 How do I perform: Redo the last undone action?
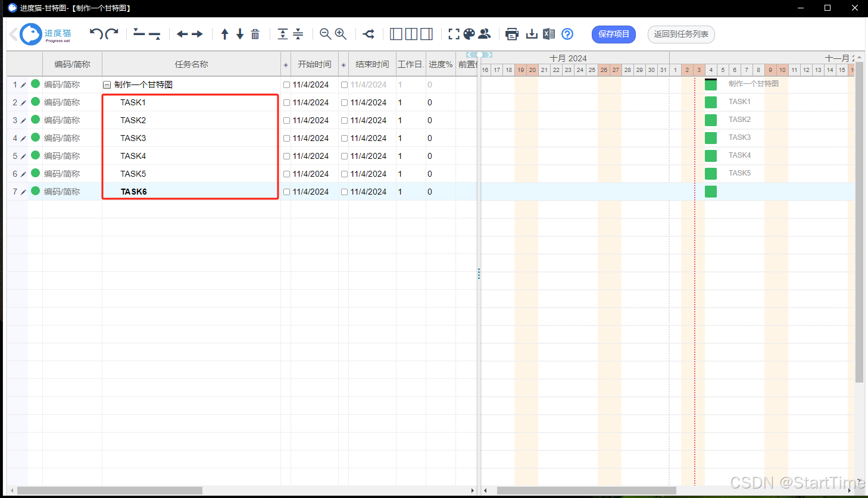click(x=111, y=33)
